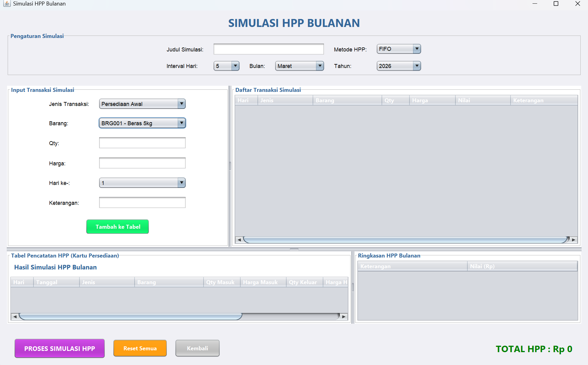
Task: Click the Kembali button
Action: pyautogui.click(x=197, y=348)
